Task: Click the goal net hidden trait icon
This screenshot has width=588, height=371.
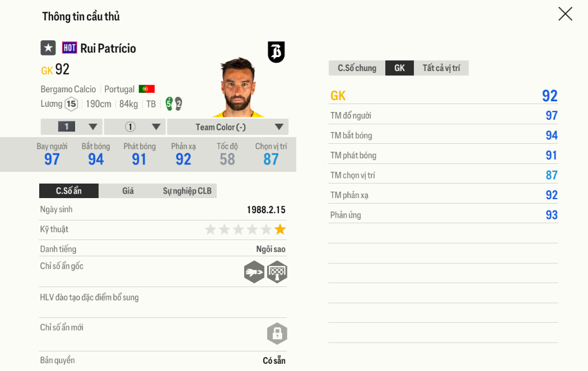Action: click(x=277, y=272)
